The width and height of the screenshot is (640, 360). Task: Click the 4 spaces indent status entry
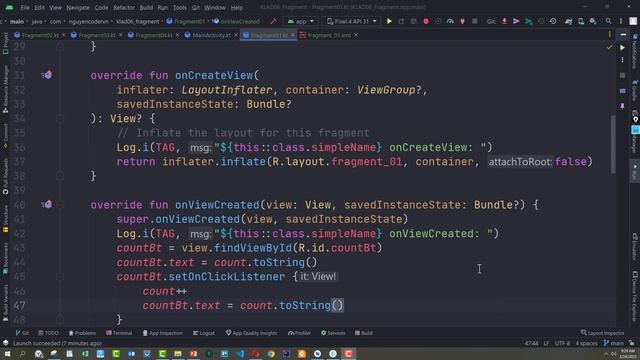586,343
